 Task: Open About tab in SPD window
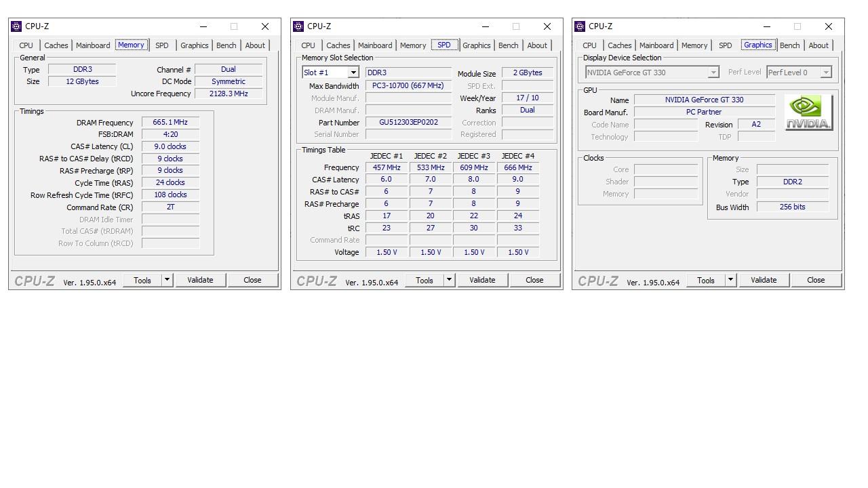click(x=537, y=45)
